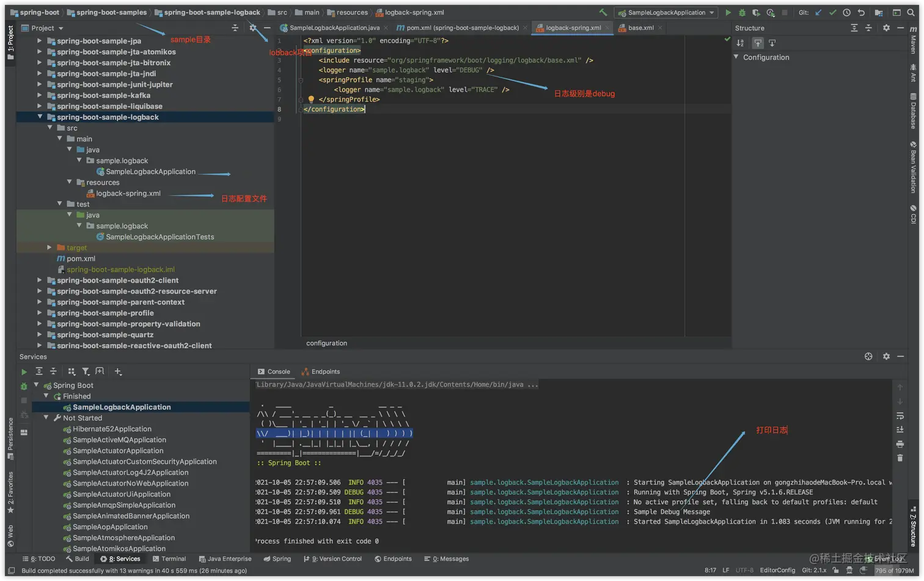Viewport: 924px width, 581px height.
Task: Open the Java Enterprise tool window
Action: [x=226, y=559]
